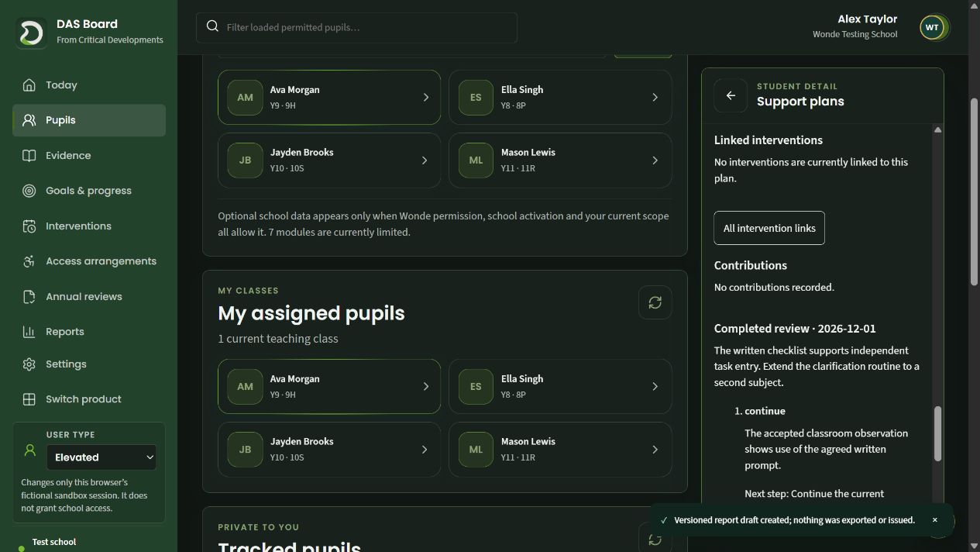Click the Interventions calendar icon
980x552 pixels.
tap(29, 226)
